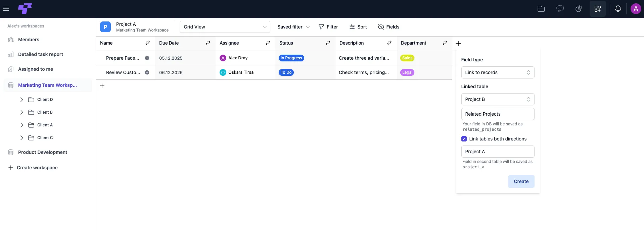The width and height of the screenshot is (644, 231).
Task: Click the Related Projects field name input
Action: point(498,114)
